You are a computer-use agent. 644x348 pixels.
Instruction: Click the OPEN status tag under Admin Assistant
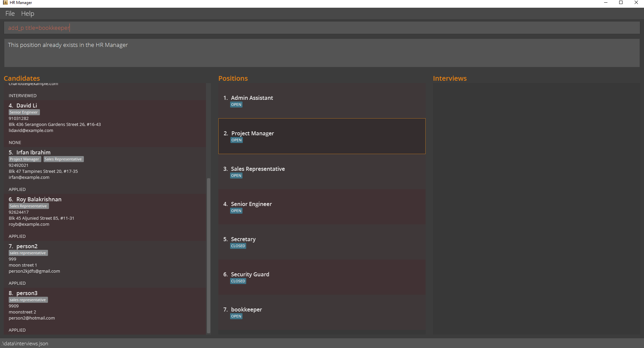click(236, 105)
